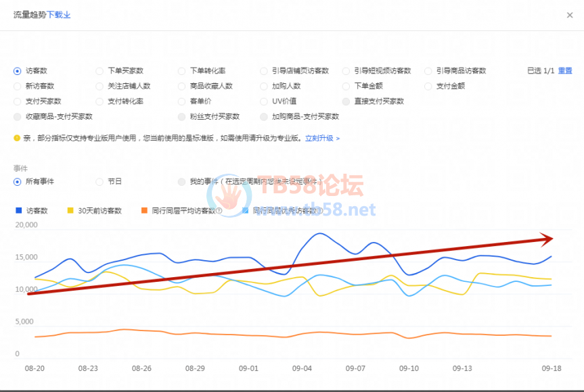Toggle the yellow 30天前访客数 legend swatch
The width and height of the screenshot is (584, 392).
pyautogui.click(x=70, y=210)
